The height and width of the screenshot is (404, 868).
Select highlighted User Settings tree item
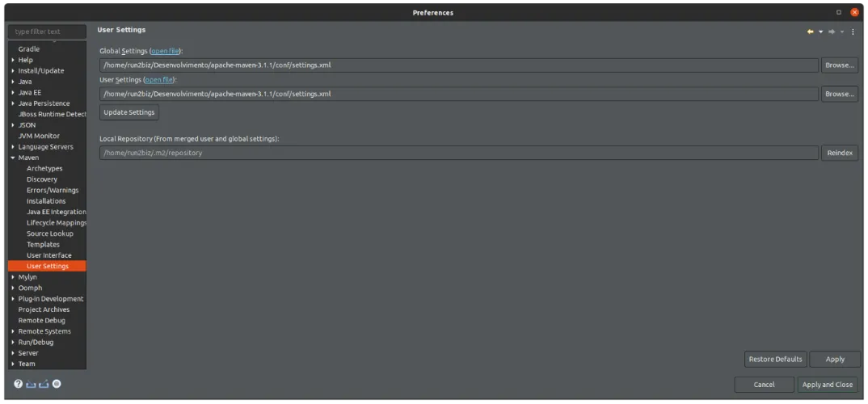(x=47, y=266)
